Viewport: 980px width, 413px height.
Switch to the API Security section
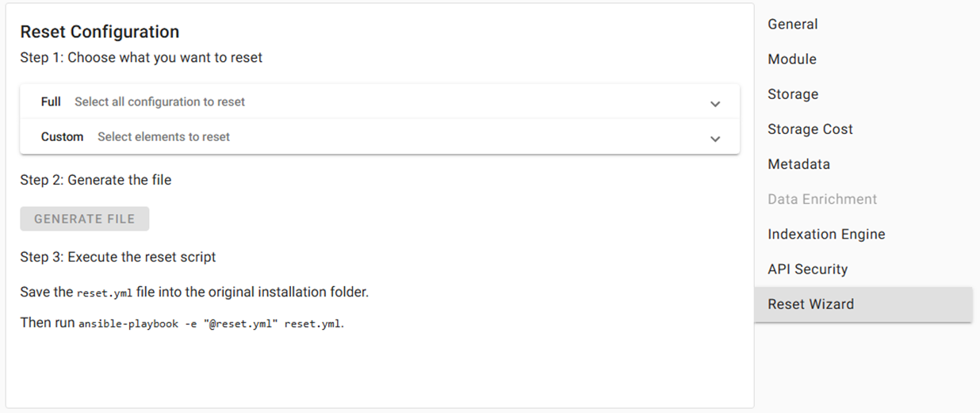(x=807, y=269)
